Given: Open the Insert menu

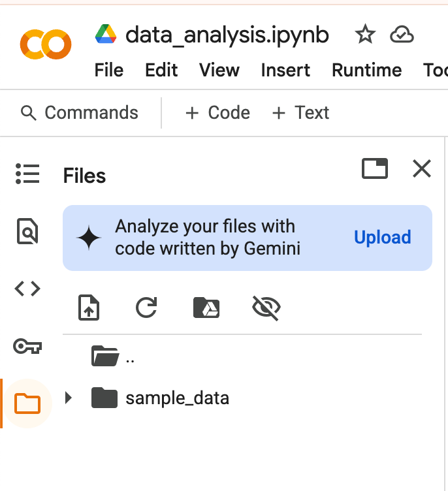Looking at the screenshot, I should click(285, 70).
